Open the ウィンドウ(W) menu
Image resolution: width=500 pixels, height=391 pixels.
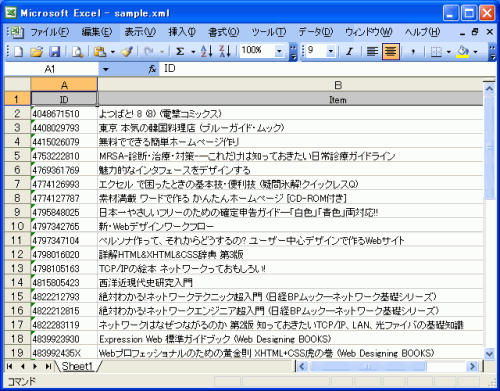coord(369,32)
